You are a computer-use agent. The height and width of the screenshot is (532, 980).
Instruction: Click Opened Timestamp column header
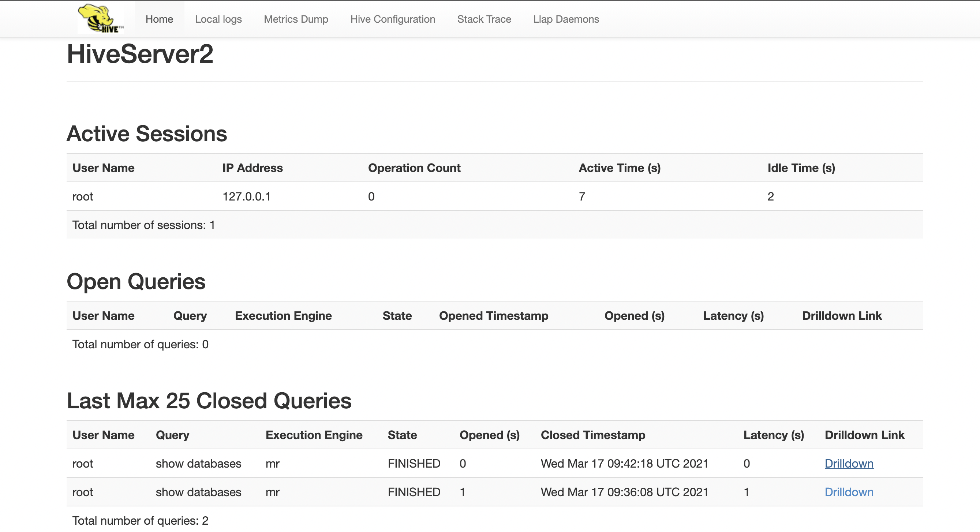pos(493,316)
